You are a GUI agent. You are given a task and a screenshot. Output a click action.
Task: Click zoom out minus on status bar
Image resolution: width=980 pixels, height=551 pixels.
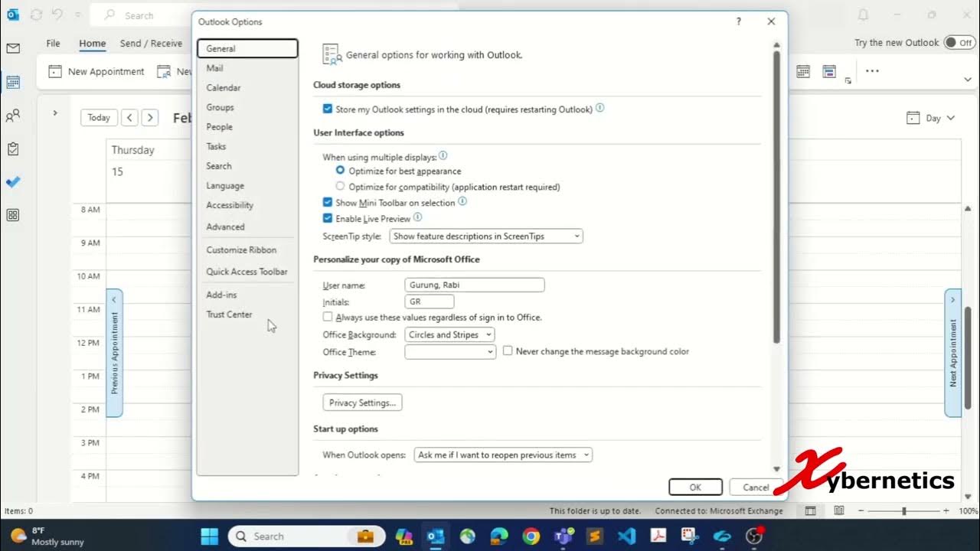[x=862, y=510]
